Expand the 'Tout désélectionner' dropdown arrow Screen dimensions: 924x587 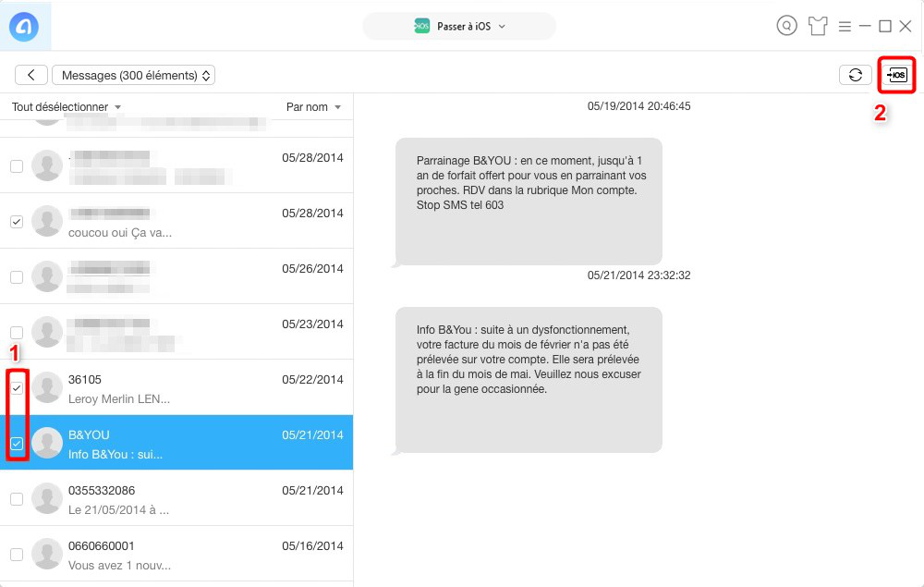[x=116, y=106]
